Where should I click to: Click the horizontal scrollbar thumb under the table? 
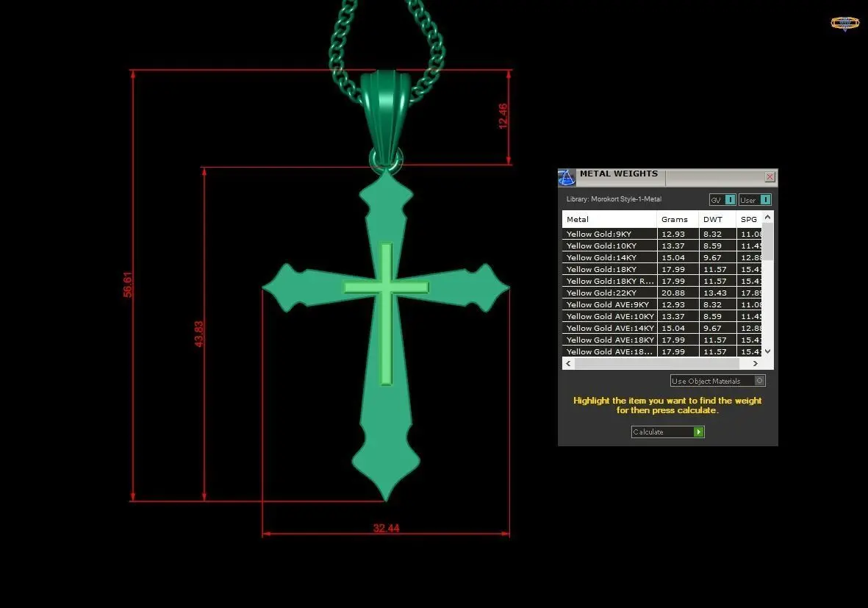(657, 364)
